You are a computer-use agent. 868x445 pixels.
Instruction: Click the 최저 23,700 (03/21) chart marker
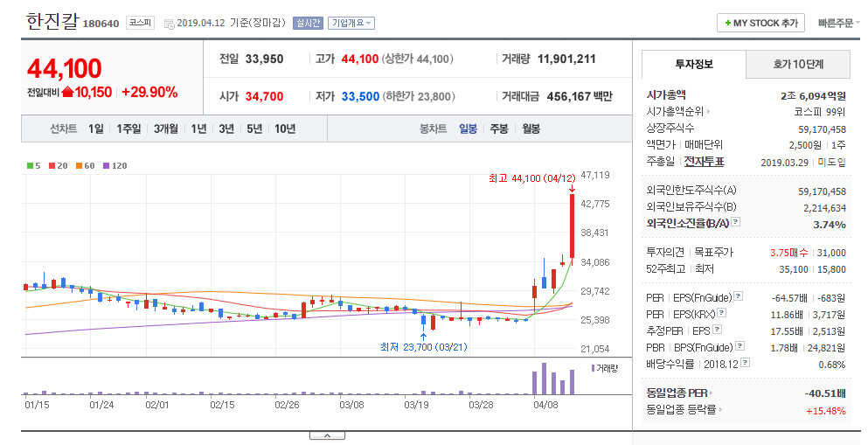[x=423, y=347]
